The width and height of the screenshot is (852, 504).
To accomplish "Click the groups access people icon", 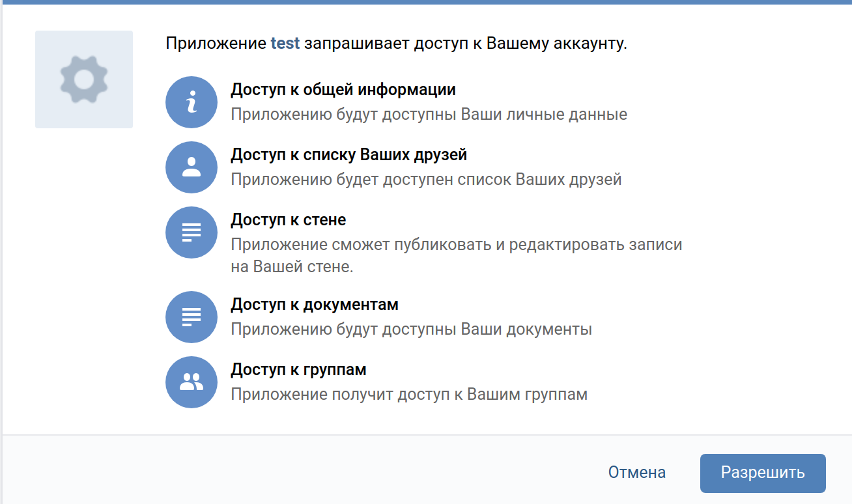I will coord(191,382).
